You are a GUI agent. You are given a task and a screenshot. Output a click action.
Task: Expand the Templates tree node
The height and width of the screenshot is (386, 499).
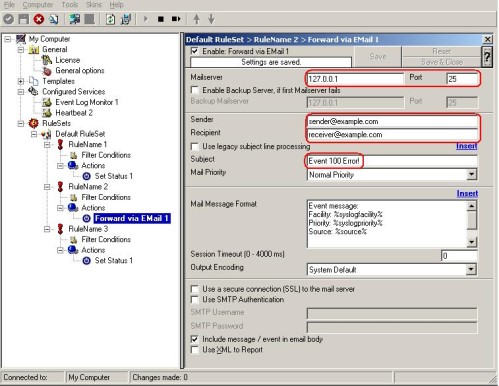point(21,81)
